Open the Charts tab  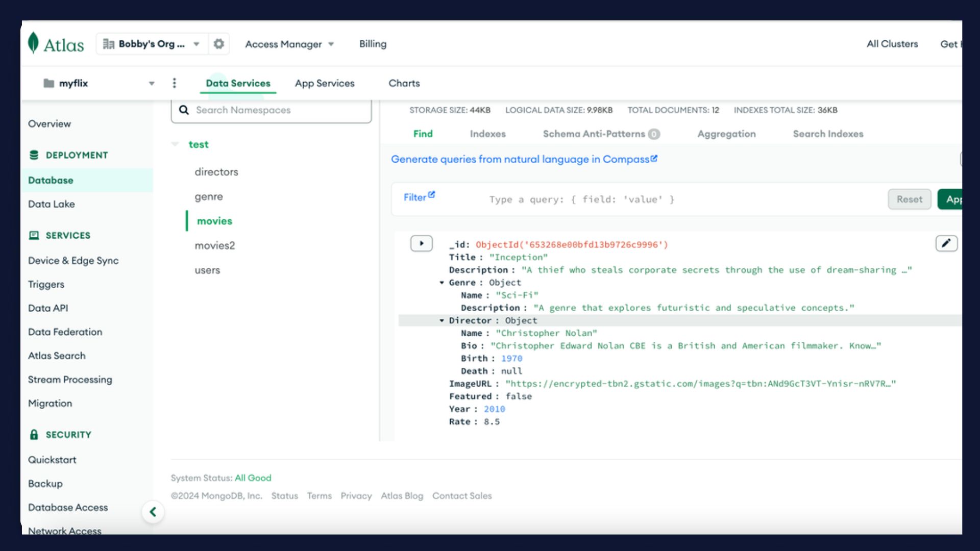[404, 83]
